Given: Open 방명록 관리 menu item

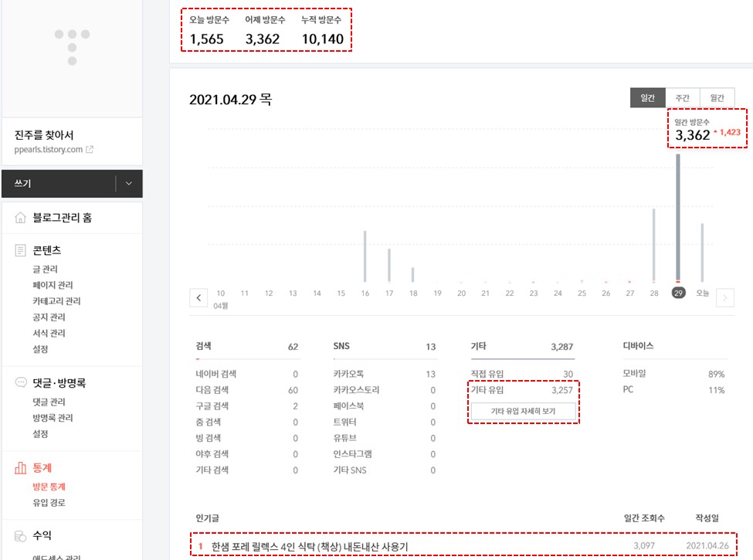Looking at the screenshot, I should pos(53,417).
